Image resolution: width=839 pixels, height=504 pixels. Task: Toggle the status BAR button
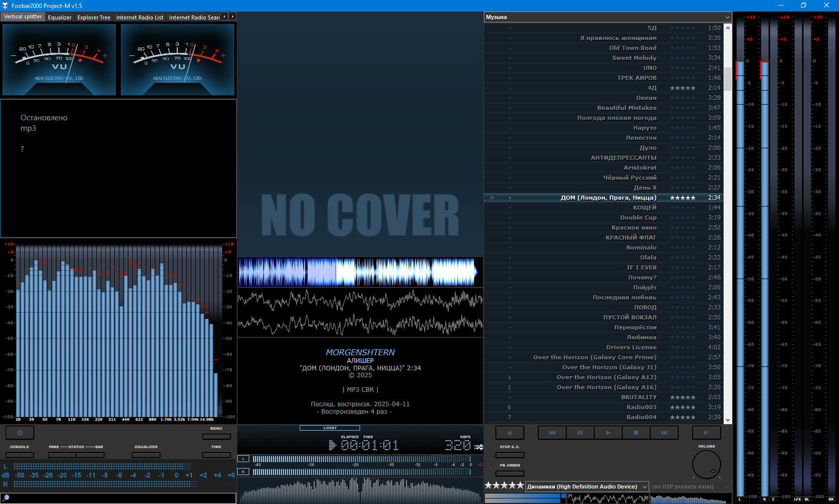pos(90,455)
